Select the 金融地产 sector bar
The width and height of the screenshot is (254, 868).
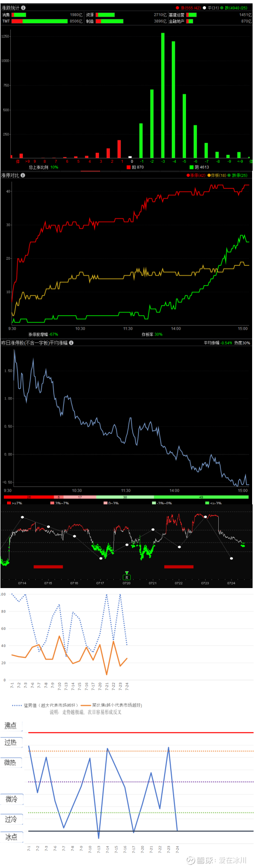coord(190,21)
